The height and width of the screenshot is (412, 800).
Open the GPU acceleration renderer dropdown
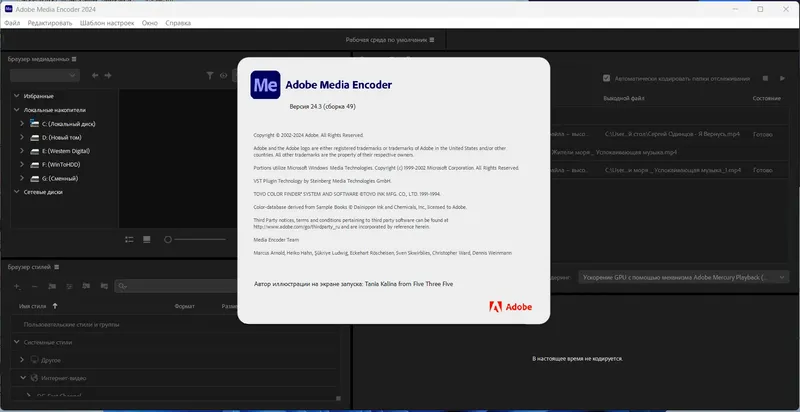684,277
